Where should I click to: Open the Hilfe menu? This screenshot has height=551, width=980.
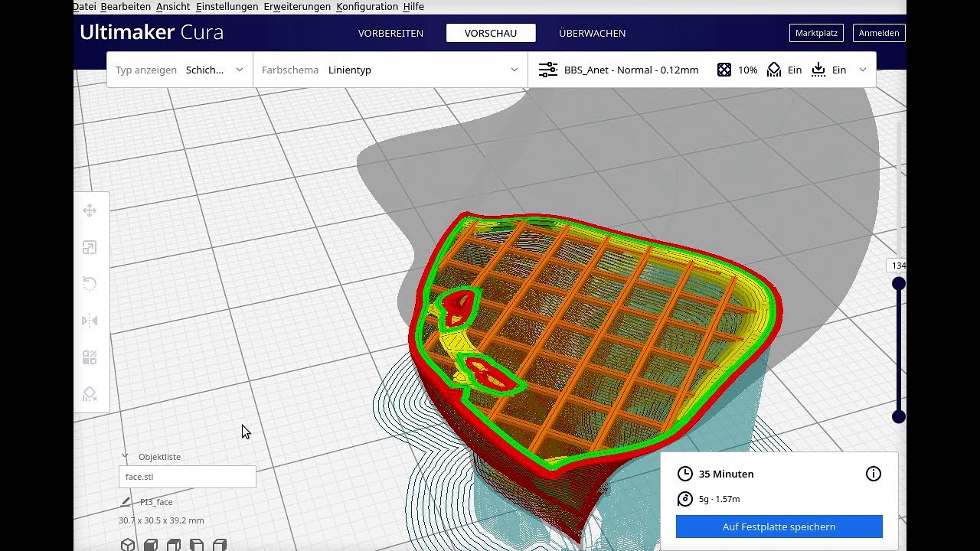413,6
